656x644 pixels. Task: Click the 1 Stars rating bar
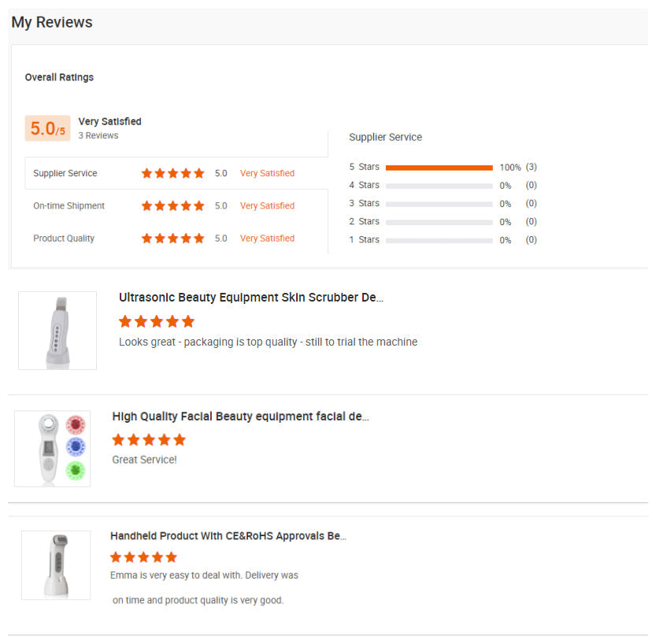pos(439,240)
